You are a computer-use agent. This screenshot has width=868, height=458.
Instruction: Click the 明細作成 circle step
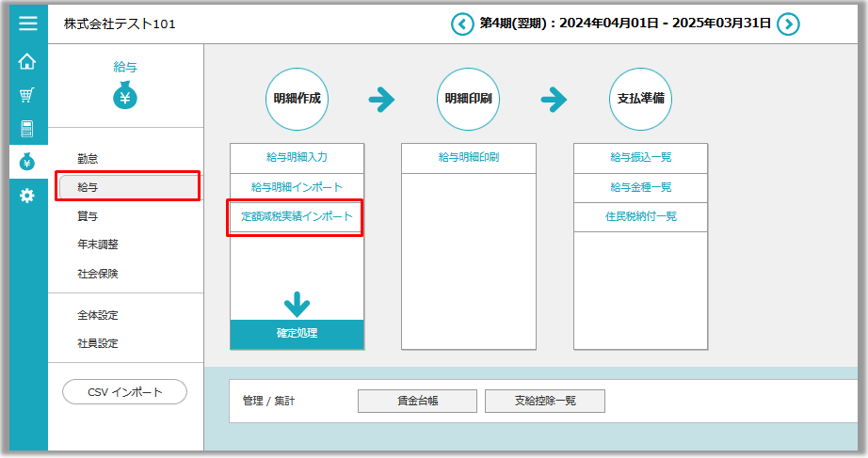tap(297, 98)
